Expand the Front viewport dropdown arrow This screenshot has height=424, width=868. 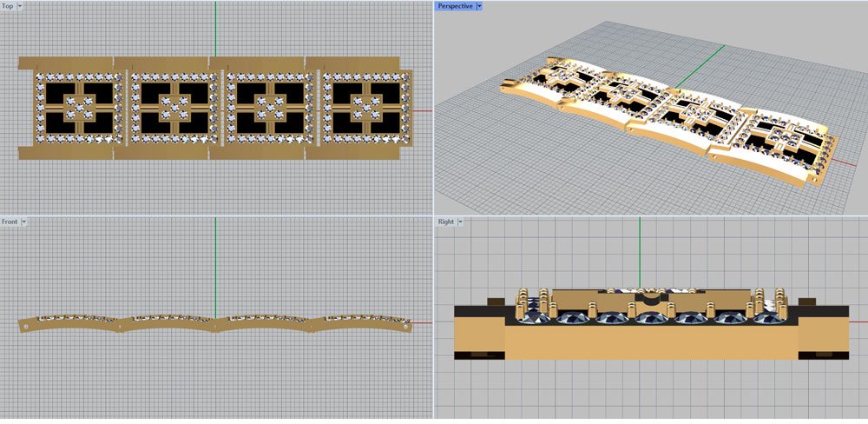point(24,222)
